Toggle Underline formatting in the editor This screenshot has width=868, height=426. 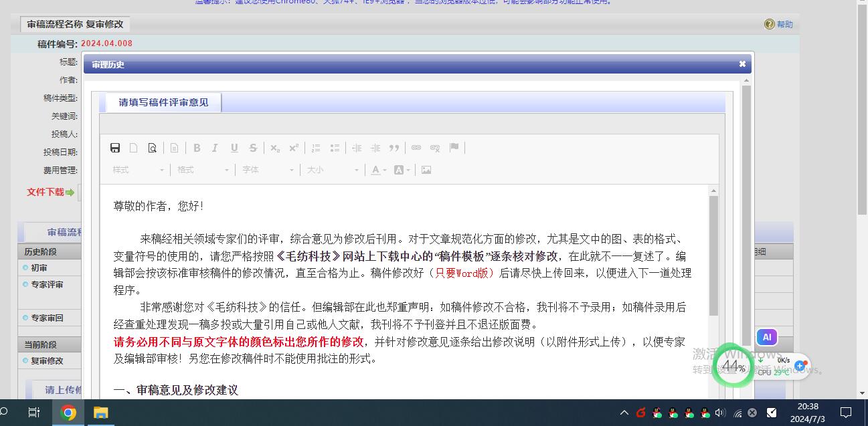pyautogui.click(x=234, y=148)
